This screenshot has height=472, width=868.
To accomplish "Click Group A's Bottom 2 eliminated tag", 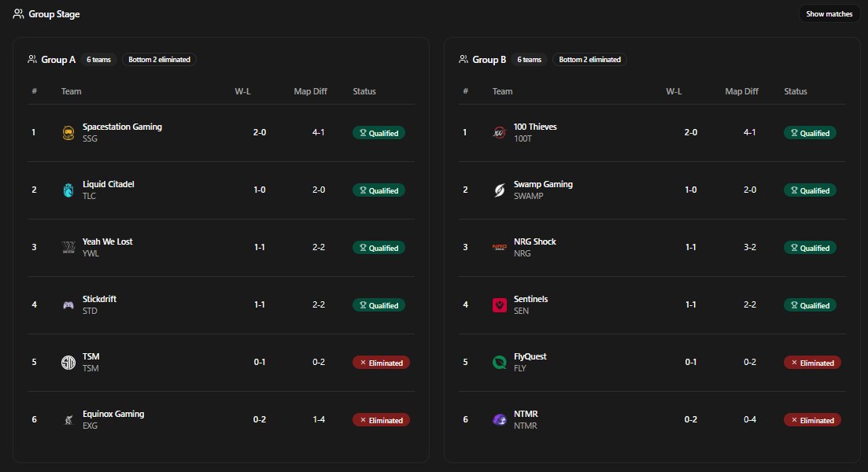I will pos(160,59).
